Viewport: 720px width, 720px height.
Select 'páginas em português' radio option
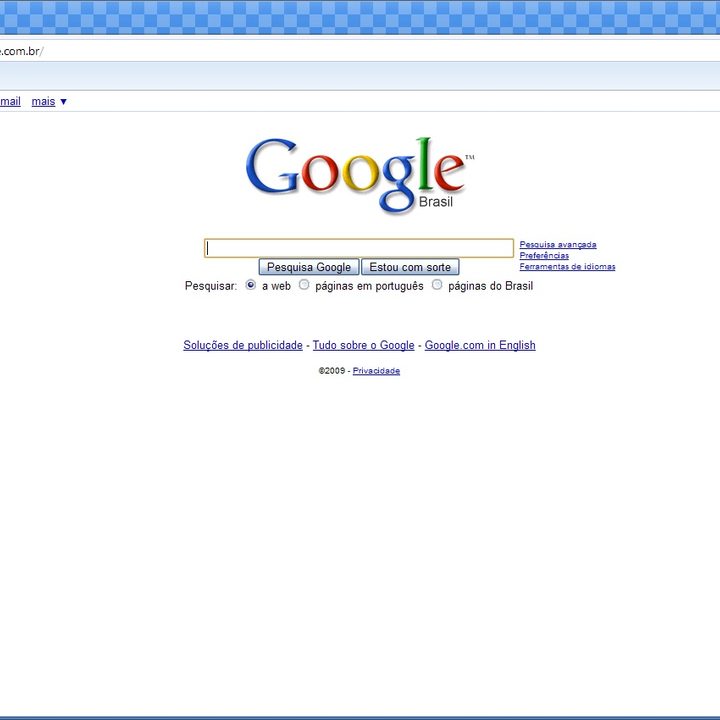point(304,285)
